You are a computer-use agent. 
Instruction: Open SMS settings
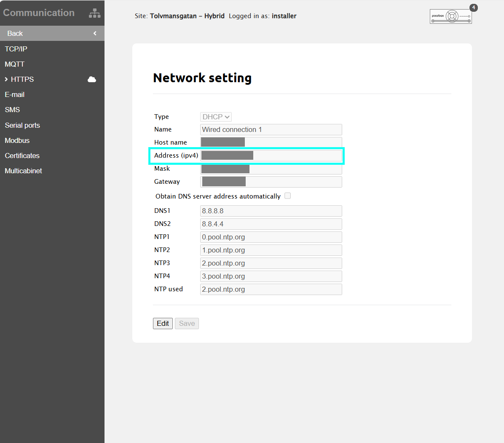click(12, 110)
